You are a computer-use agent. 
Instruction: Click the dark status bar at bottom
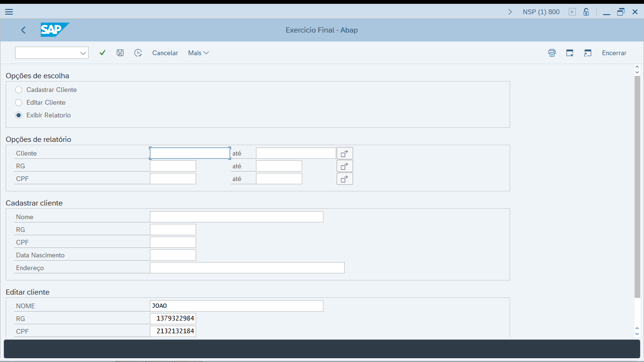(322, 349)
